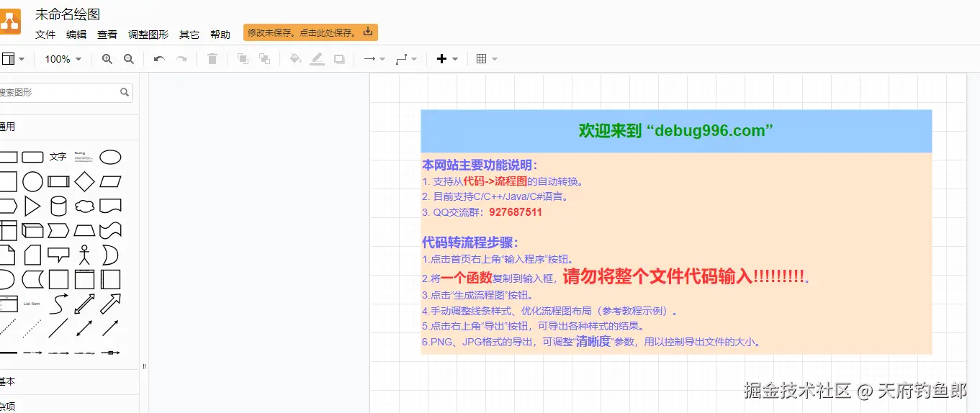The width and height of the screenshot is (980, 413).
Task: Pick the process shape with double sides
Action: 58,182
